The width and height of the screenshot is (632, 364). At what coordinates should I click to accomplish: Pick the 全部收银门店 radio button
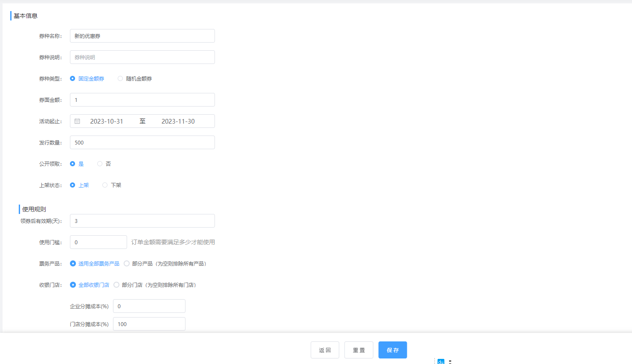point(72,285)
